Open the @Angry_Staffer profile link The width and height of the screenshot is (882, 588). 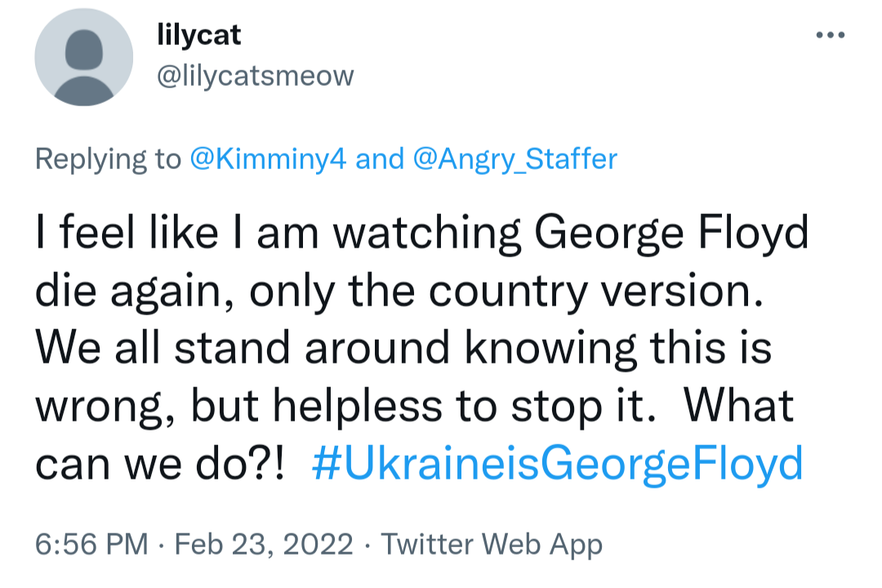515,158
